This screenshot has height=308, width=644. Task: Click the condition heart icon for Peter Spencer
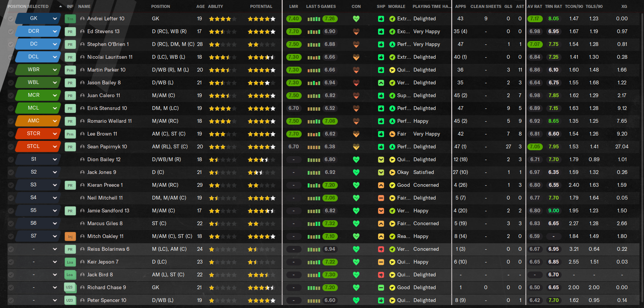[x=356, y=300]
